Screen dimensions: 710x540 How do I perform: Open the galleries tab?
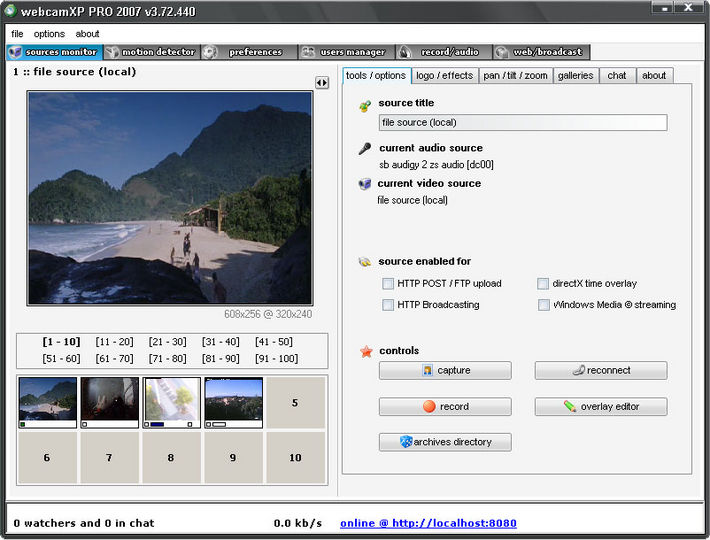coord(576,76)
